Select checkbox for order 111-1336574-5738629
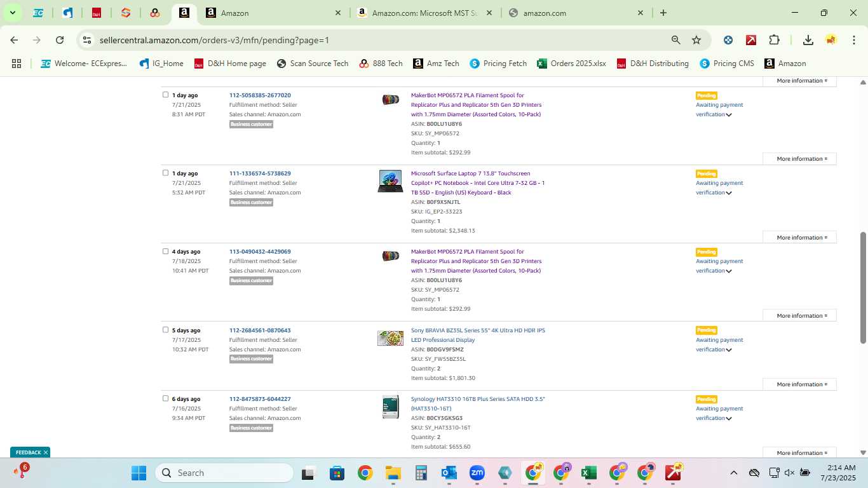Viewport: 868px width, 488px height. 165,173
